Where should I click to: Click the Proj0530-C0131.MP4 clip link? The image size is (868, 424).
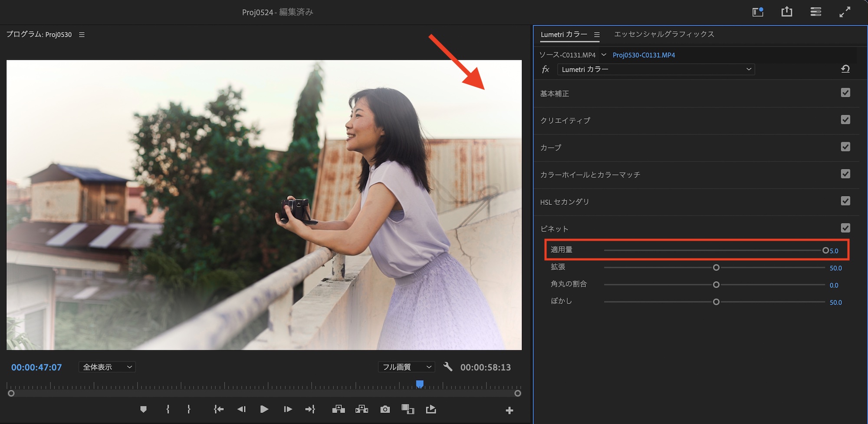pos(644,55)
